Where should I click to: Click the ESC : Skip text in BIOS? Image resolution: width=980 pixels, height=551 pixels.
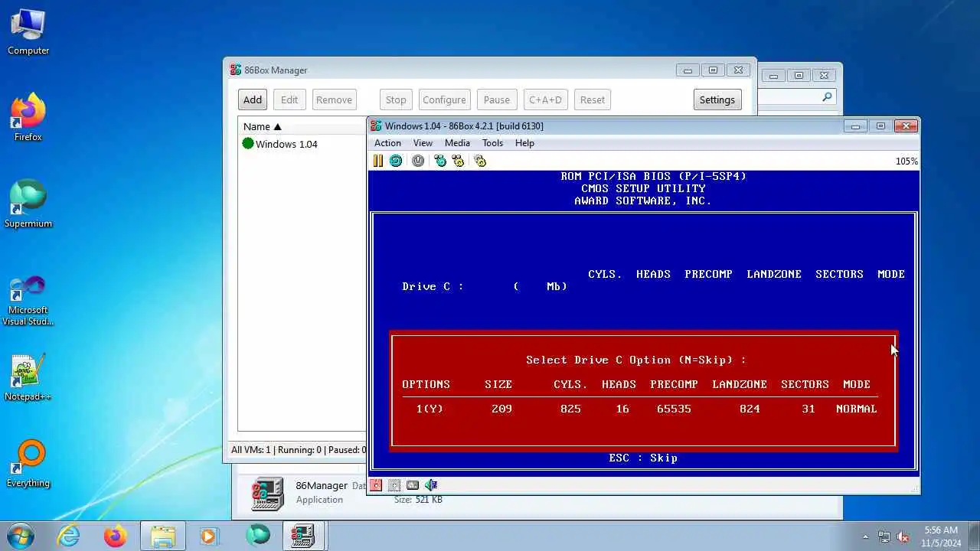pyautogui.click(x=643, y=458)
